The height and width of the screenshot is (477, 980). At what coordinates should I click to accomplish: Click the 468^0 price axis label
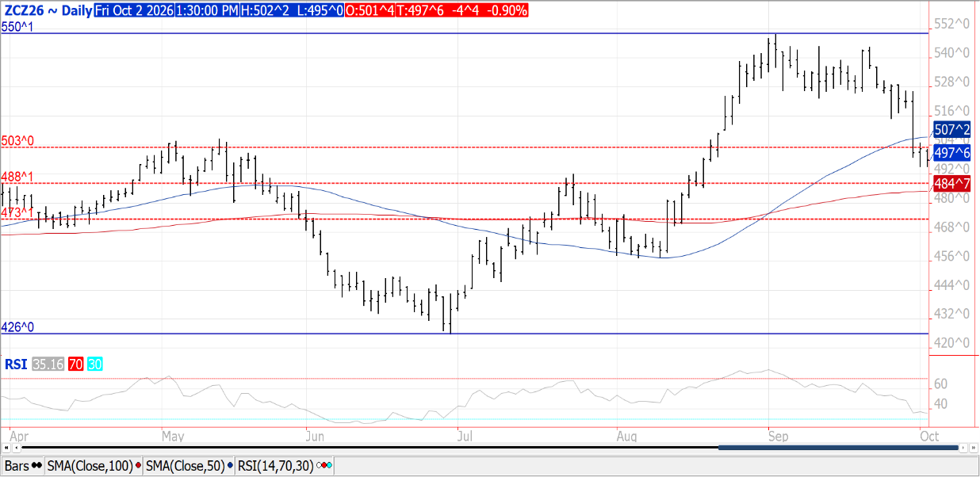click(x=953, y=227)
